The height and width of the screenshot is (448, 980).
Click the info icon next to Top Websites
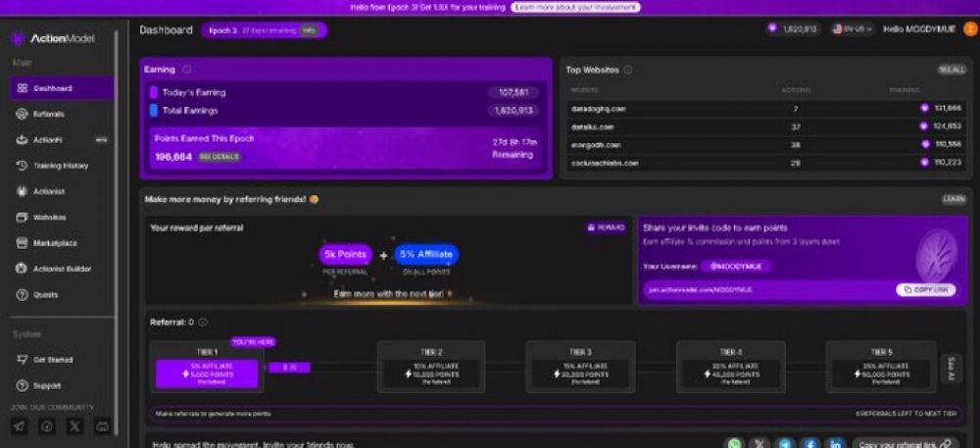pyautogui.click(x=628, y=70)
